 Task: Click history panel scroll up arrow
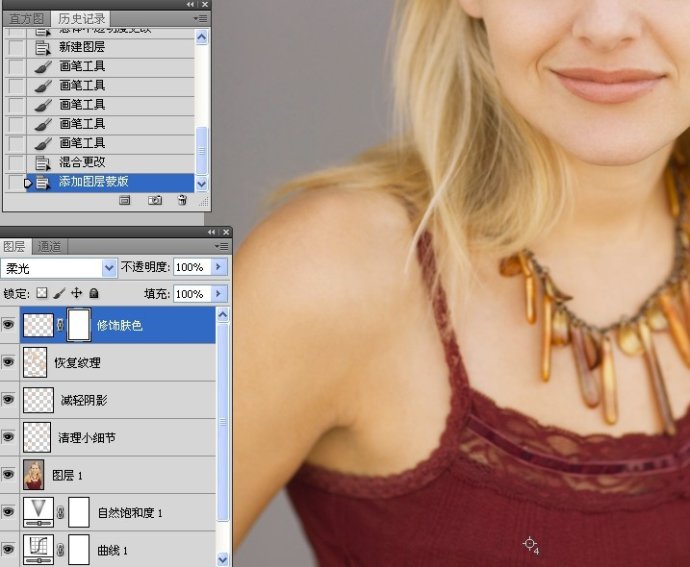coord(202,37)
